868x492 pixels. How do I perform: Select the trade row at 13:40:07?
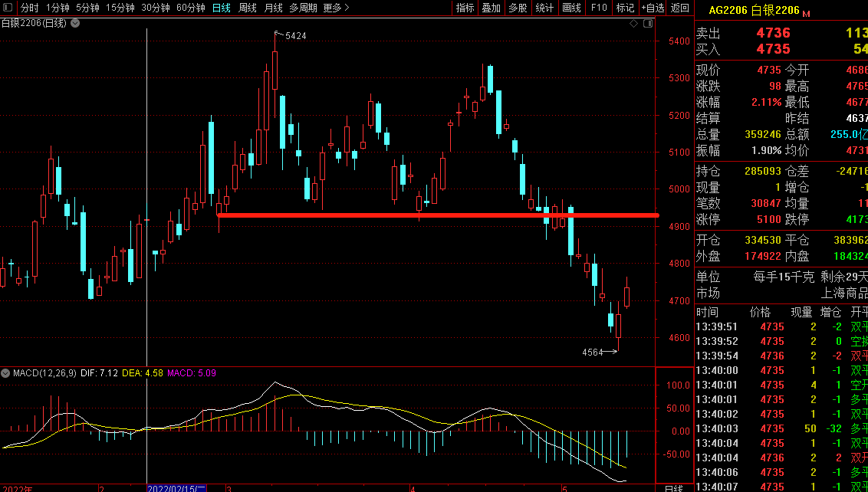[781, 487]
